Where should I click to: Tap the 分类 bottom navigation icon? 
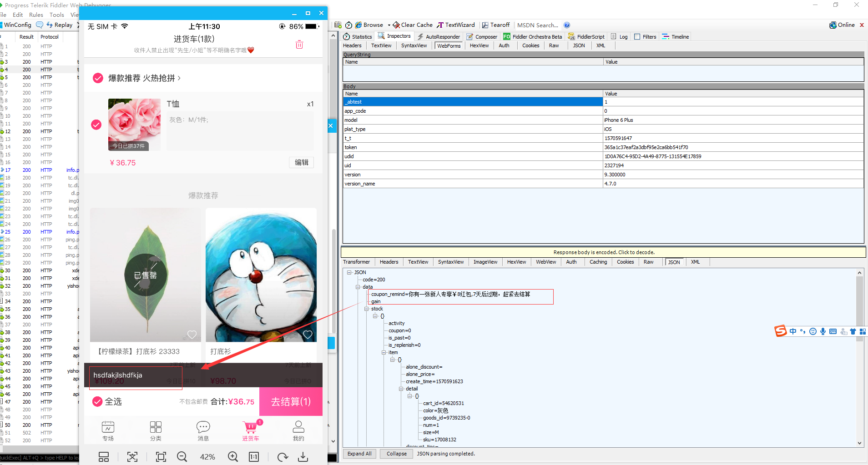[x=156, y=431]
